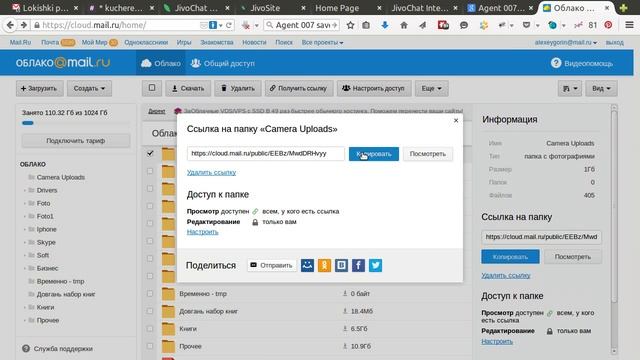Screen dimensions: 640x360
Task: Share via the Twitter icon
Action: [376, 265]
